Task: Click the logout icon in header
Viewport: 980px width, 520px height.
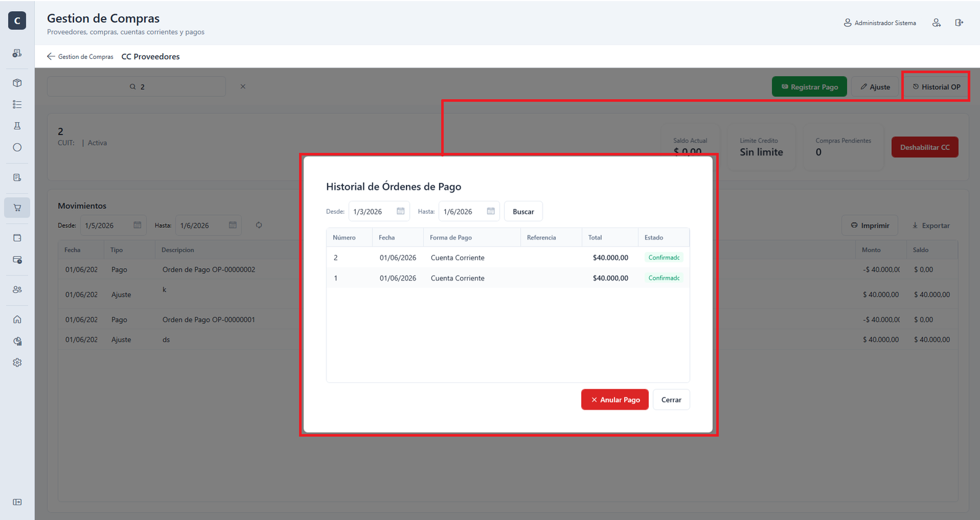Action: [959, 23]
